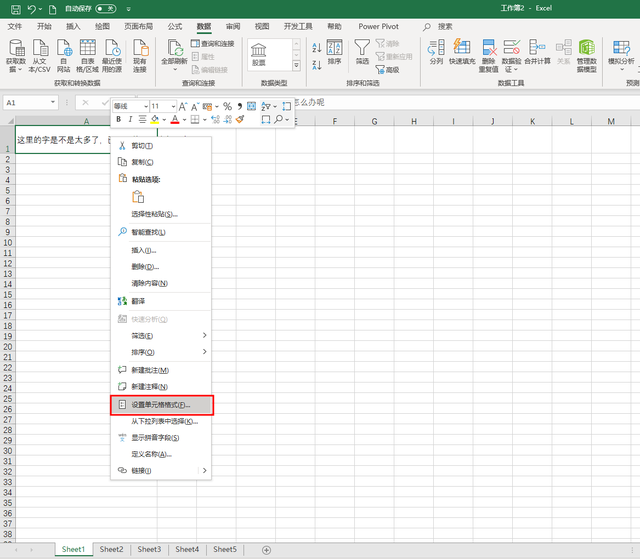The width and height of the screenshot is (640, 559).
Task: Select the column G header
Action: [x=374, y=121]
